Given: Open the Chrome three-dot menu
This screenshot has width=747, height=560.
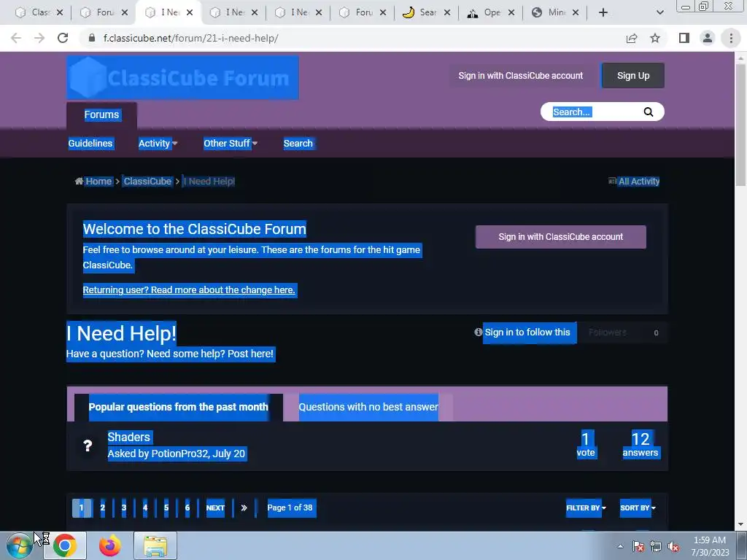Looking at the screenshot, I should pos(731,38).
